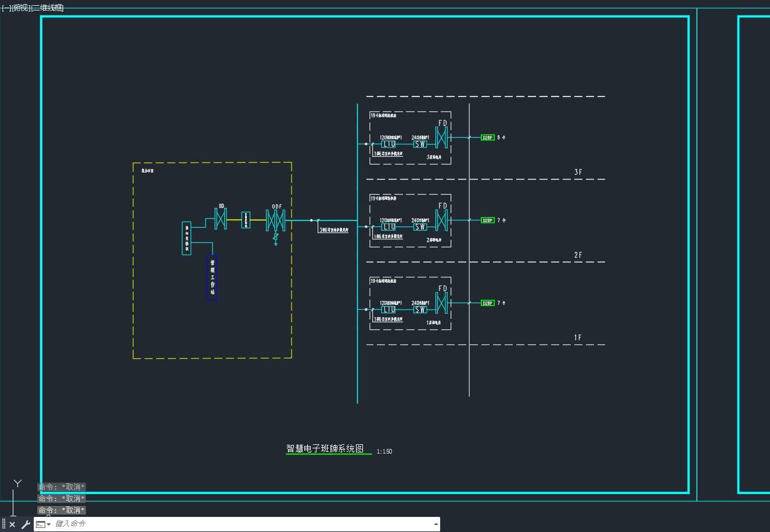This screenshot has width=770, height=532.
Task: Select the LIU box on the 1F floor
Action: [388, 310]
